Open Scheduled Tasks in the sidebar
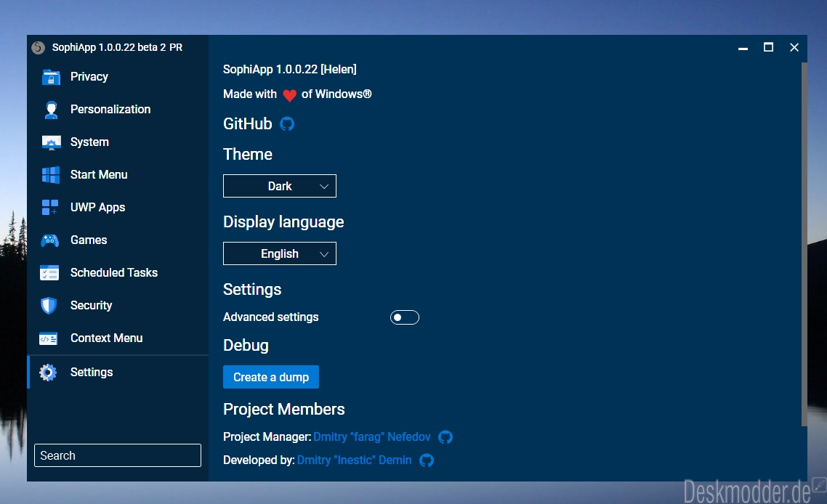This screenshot has width=827, height=504. point(118,273)
